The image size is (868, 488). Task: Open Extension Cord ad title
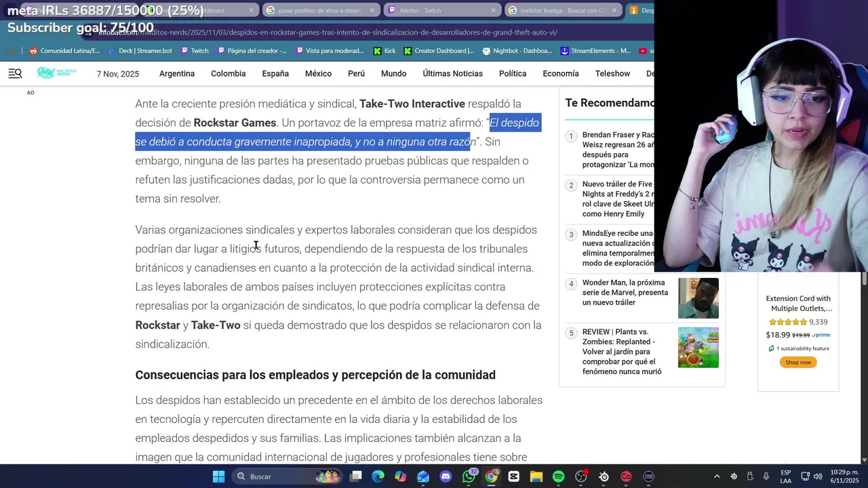(x=798, y=304)
